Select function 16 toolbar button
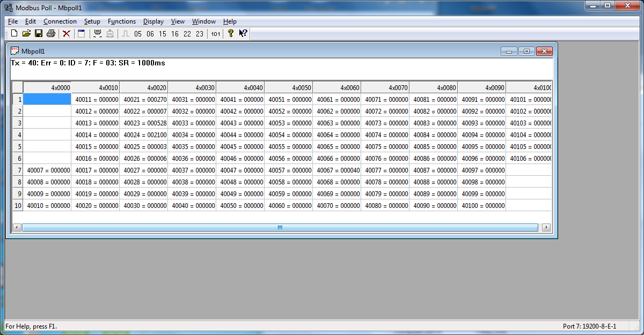 175,34
